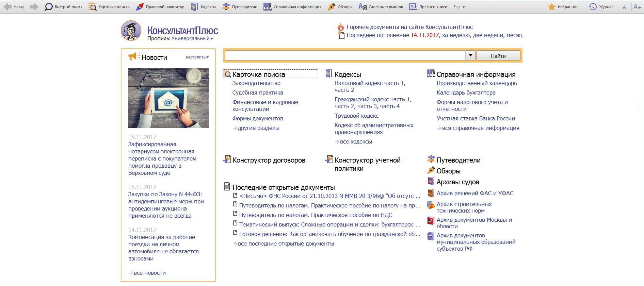Open Путеводители signpost icon in right column
Image resolution: width=644 pixels, height=286 pixels.
click(431, 159)
